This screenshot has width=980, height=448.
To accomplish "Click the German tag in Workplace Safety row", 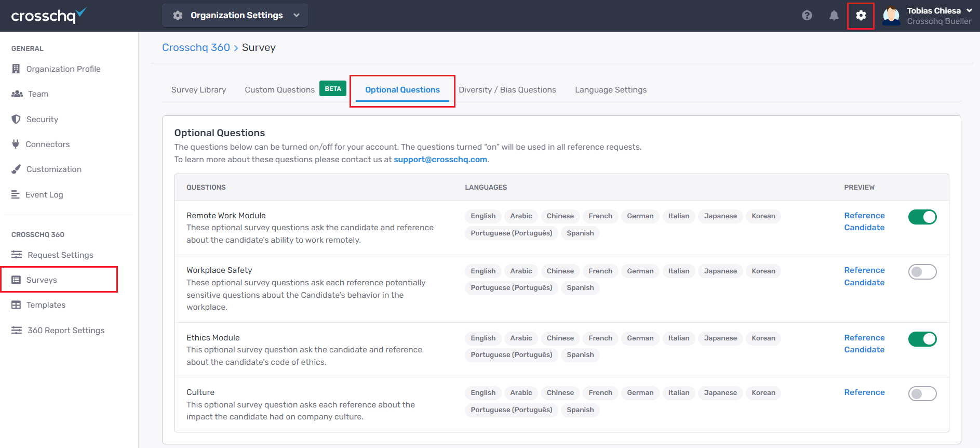I will coord(640,271).
